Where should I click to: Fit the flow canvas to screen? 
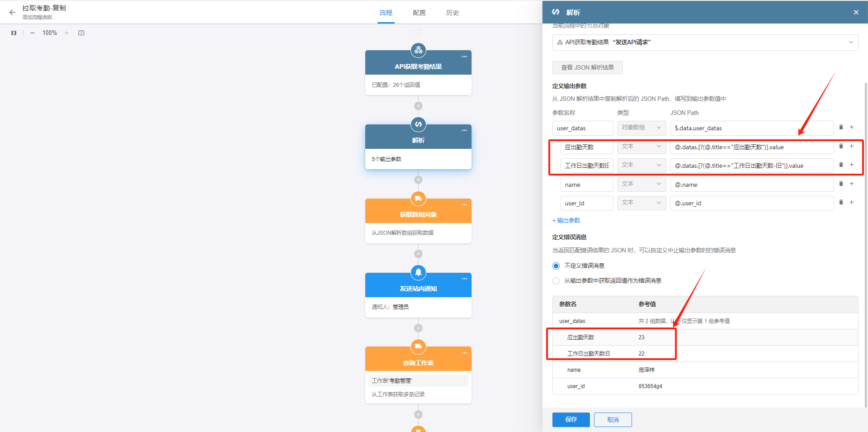tap(81, 33)
